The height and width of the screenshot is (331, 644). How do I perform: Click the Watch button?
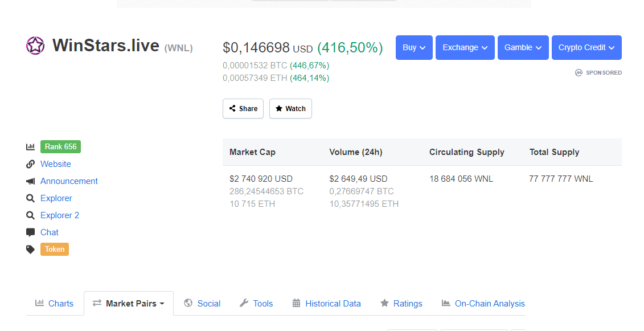pyautogui.click(x=290, y=109)
